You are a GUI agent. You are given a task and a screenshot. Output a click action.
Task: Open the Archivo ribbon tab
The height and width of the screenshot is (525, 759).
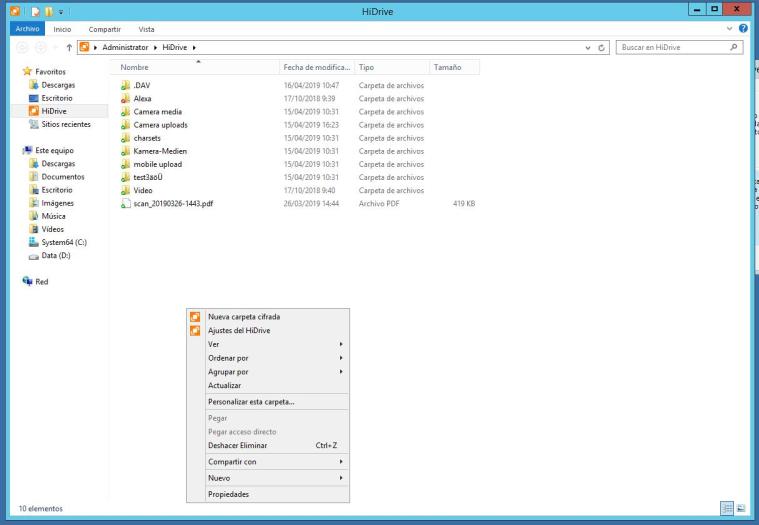27,29
